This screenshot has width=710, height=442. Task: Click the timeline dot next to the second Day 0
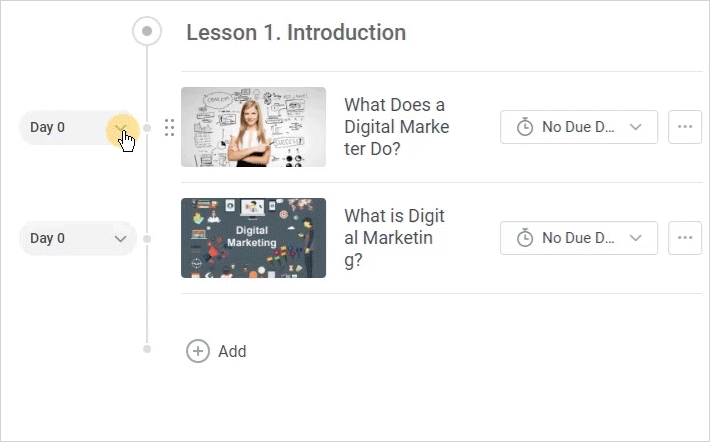(x=147, y=239)
